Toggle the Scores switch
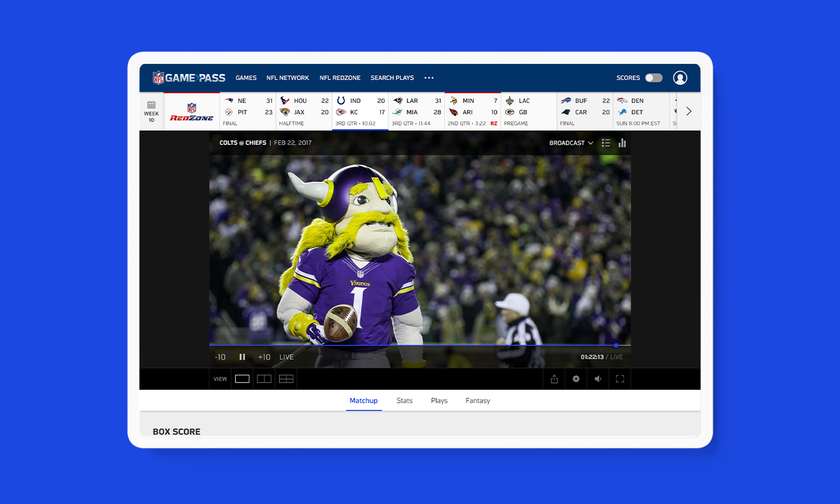840x504 pixels. [x=654, y=78]
